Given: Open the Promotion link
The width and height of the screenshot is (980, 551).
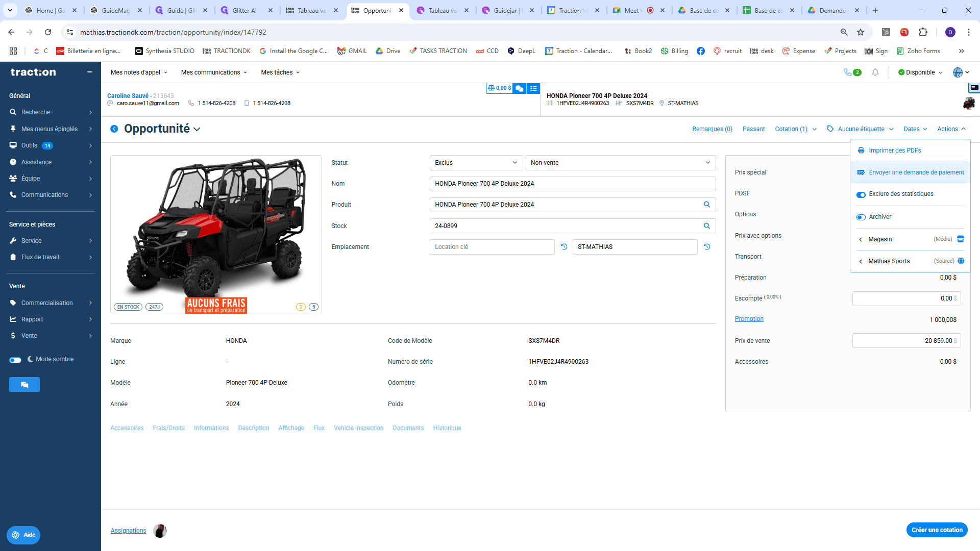Looking at the screenshot, I should (749, 319).
